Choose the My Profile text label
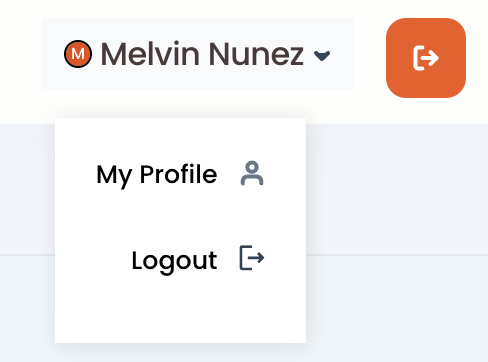Viewport: 488px width, 362px height. point(157,175)
